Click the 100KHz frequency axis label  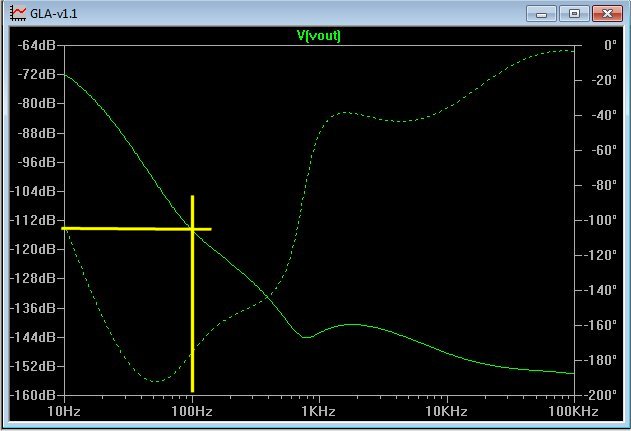[x=573, y=412]
